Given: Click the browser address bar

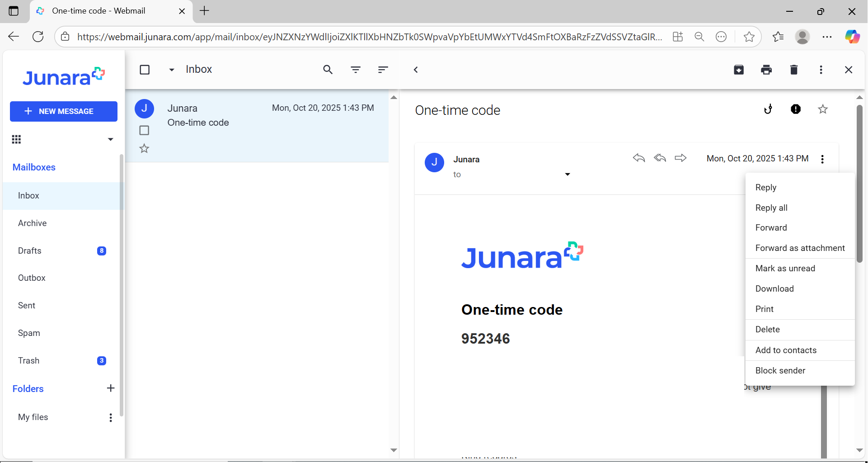Looking at the screenshot, I should [x=369, y=37].
